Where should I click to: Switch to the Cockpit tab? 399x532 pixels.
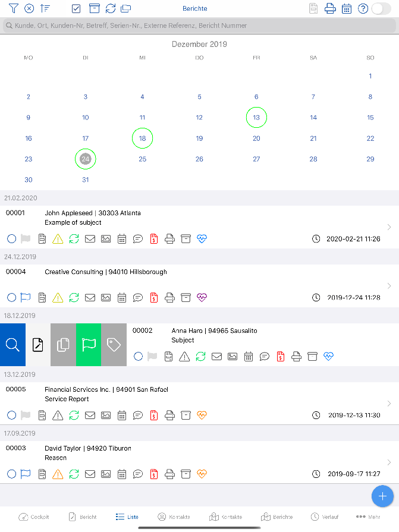pyautogui.click(x=33, y=517)
